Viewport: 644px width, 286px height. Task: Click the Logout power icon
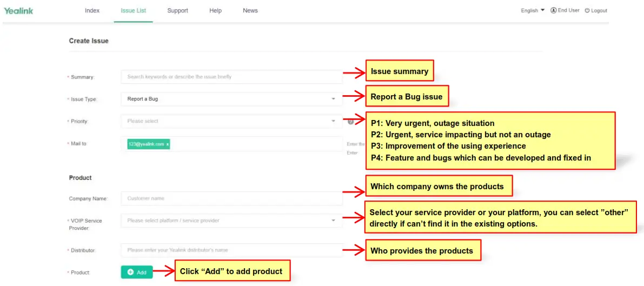coord(587,10)
